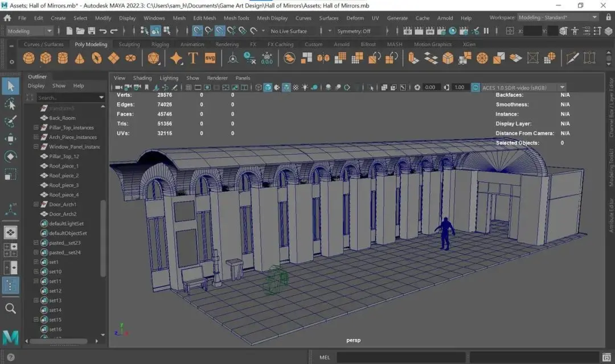Click the Undo arrow icon

(102, 31)
